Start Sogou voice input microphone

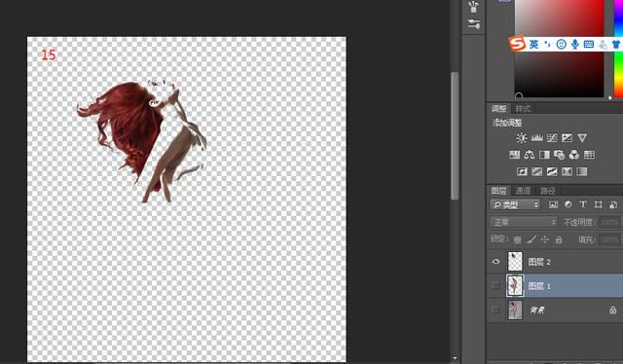[x=574, y=44]
